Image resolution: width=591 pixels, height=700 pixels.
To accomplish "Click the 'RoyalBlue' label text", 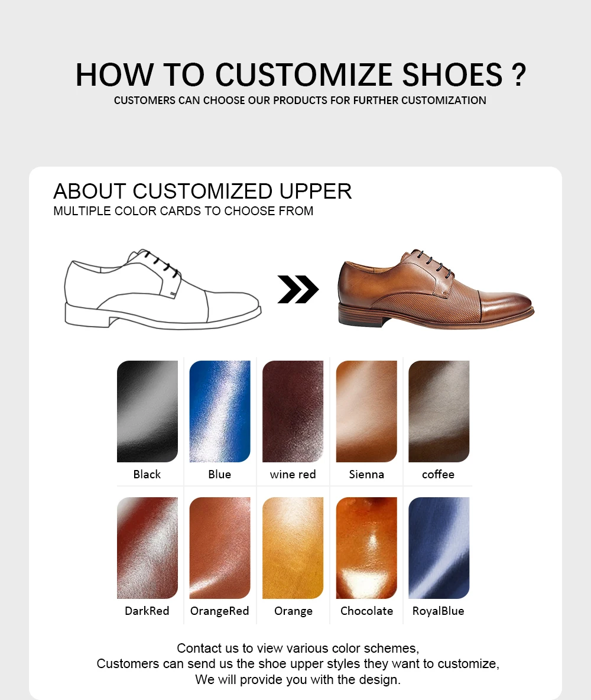I will (439, 611).
